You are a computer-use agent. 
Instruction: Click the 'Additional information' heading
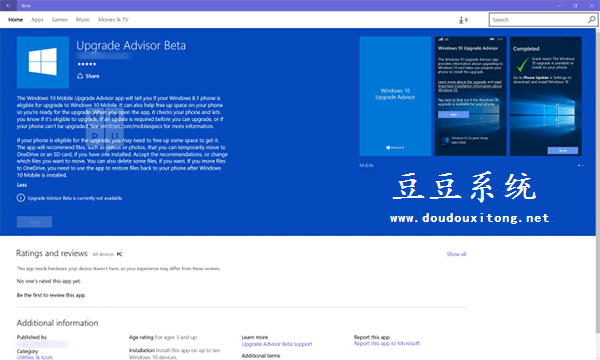click(x=57, y=323)
